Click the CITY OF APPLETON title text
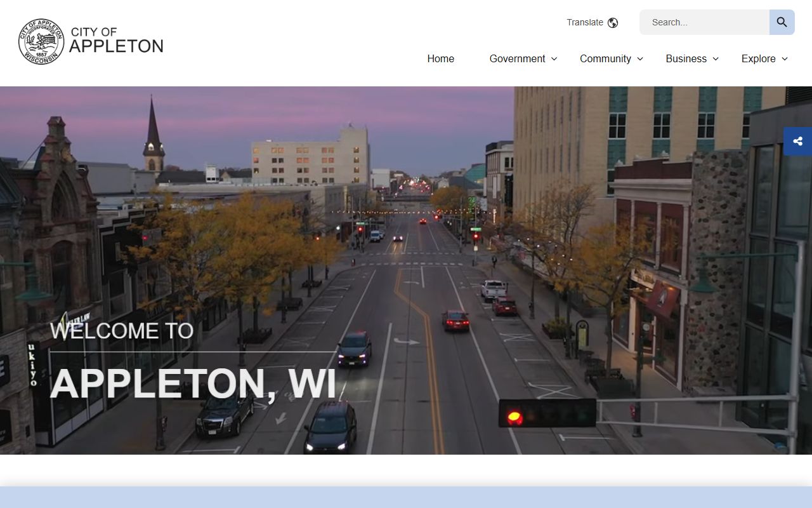This screenshot has height=508, width=812. tap(116, 40)
